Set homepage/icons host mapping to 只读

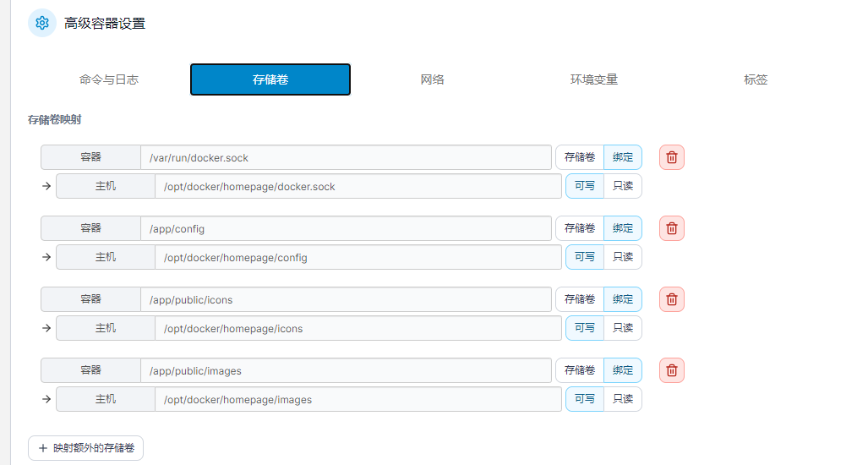click(x=623, y=328)
